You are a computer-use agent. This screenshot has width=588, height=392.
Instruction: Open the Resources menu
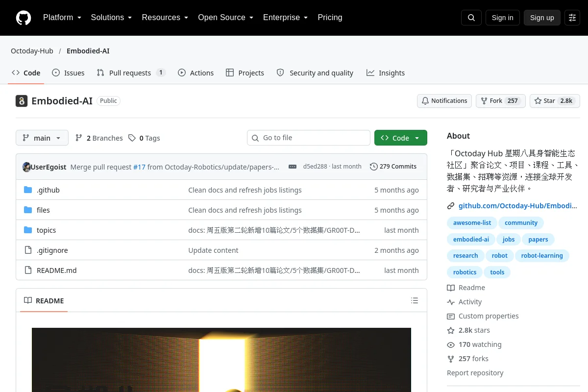coord(165,18)
